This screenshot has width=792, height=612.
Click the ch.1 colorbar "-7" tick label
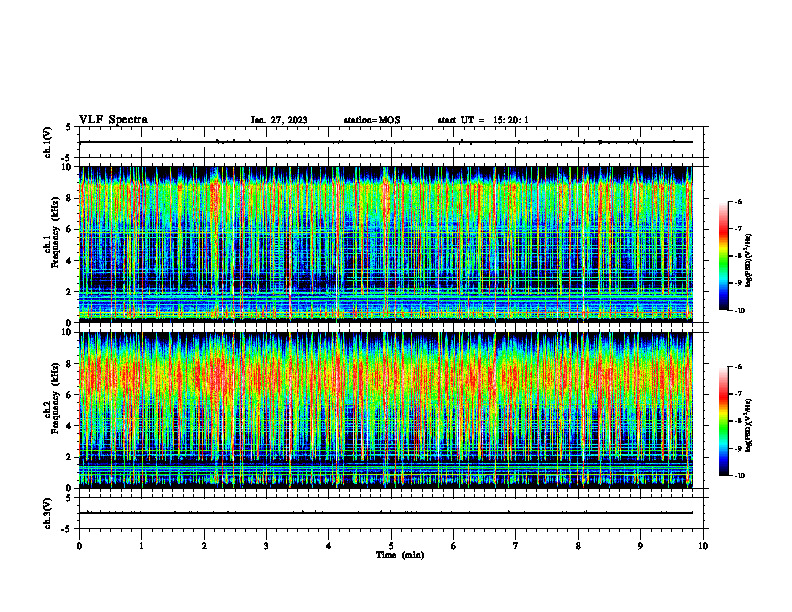click(738, 229)
